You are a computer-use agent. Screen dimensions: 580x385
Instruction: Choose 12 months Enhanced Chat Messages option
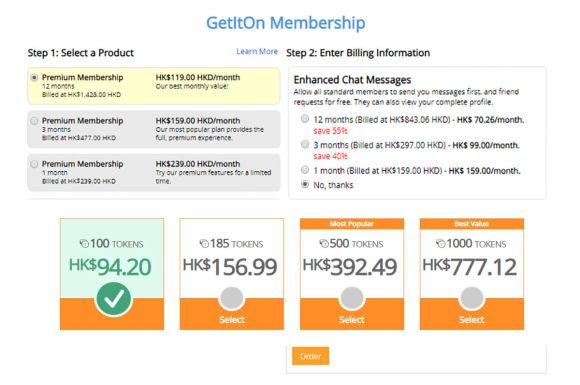click(305, 119)
